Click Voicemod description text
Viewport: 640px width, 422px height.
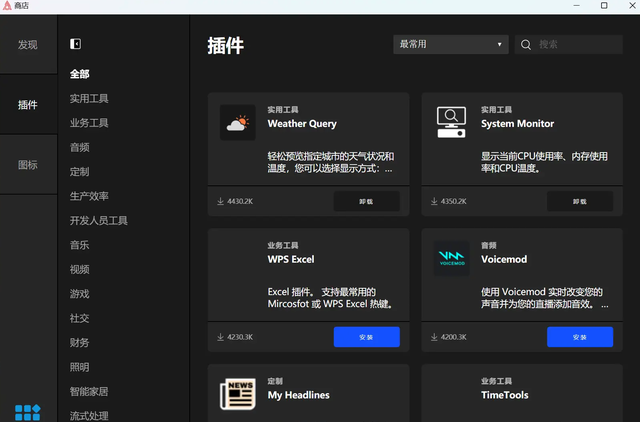pyautogui.click(x=544, y=298)
